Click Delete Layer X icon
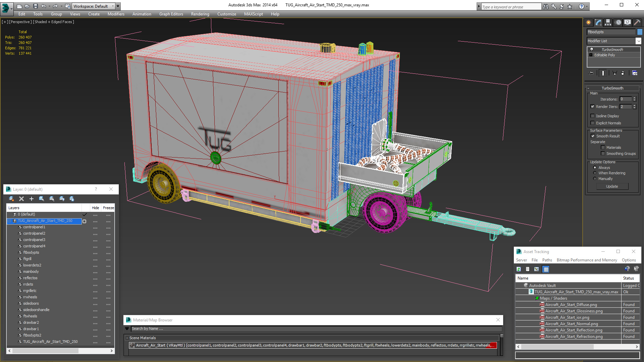Screen dimensions: 644x362 [x=21, y=199]
